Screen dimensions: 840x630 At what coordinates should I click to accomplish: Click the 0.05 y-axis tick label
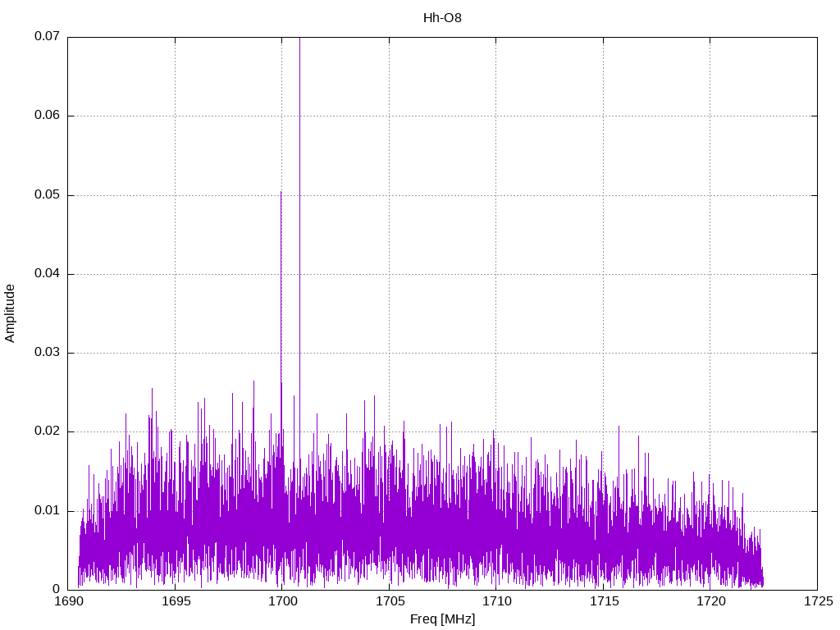[x=48, y=195]
